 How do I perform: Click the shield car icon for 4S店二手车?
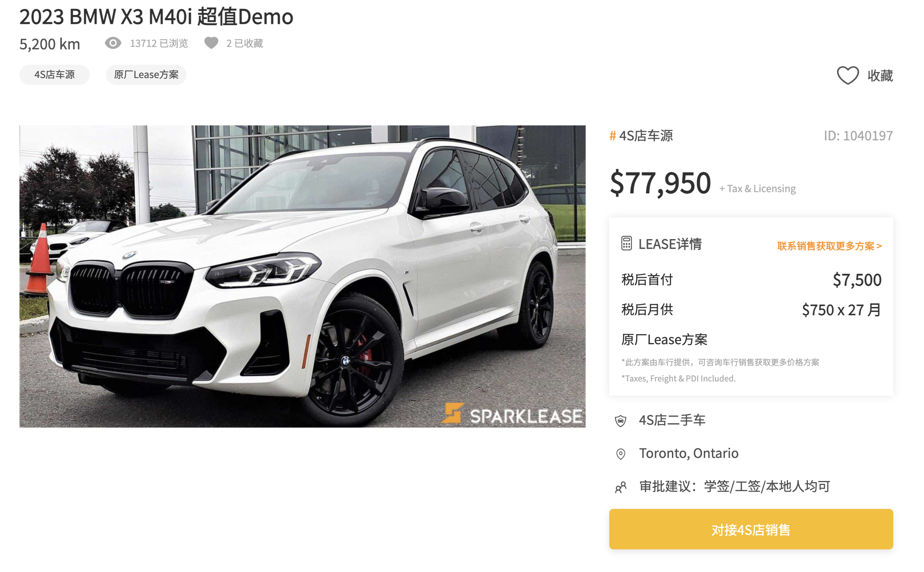coord(621,421)
